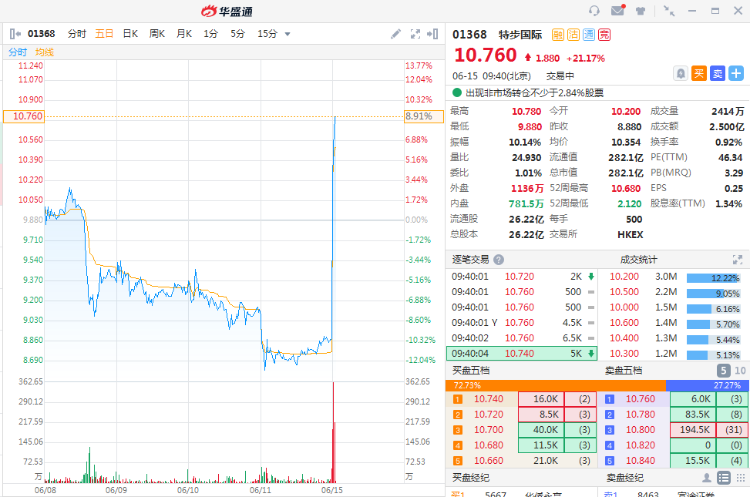750x497 pixels.
Task: Open the help icon beside 逐笔交易
Action: pos(498,260)
